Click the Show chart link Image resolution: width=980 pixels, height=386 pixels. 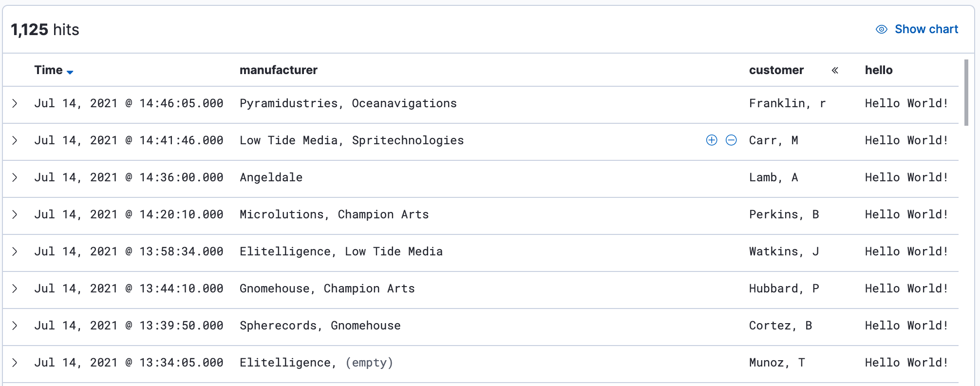[x=926, y=29]
